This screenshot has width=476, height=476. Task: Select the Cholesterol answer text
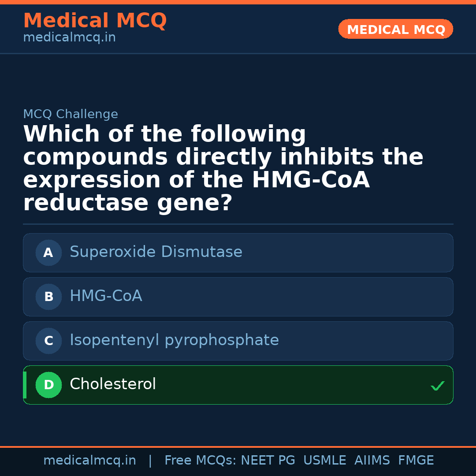tap(113, 384)
